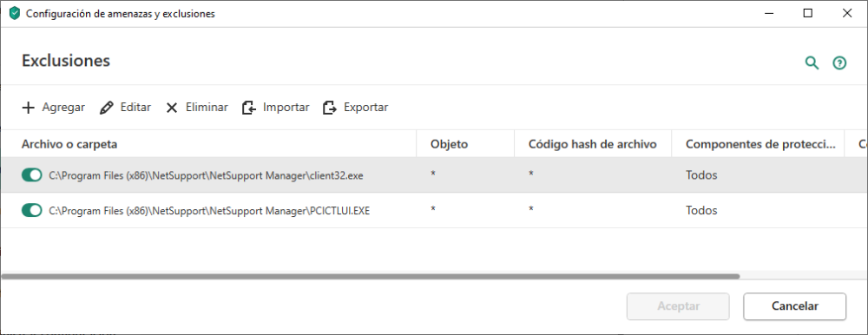Click the Importar button
The width and height of the screenshot is (868, 335).
[x=276, y=108]
